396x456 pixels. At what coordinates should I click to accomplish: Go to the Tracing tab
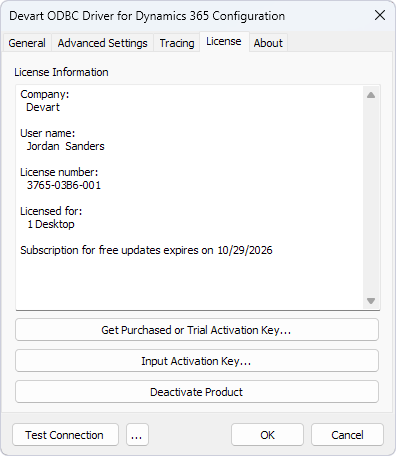tap(177, 43)
